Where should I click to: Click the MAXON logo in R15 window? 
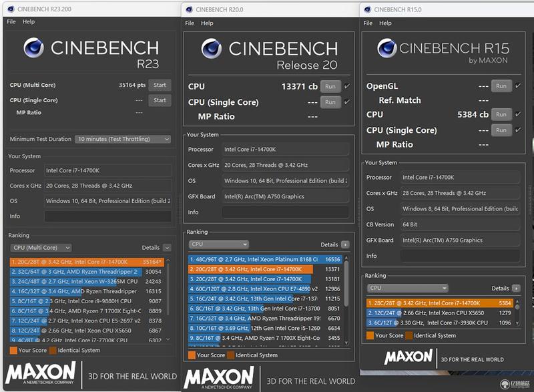pos(409,357)
